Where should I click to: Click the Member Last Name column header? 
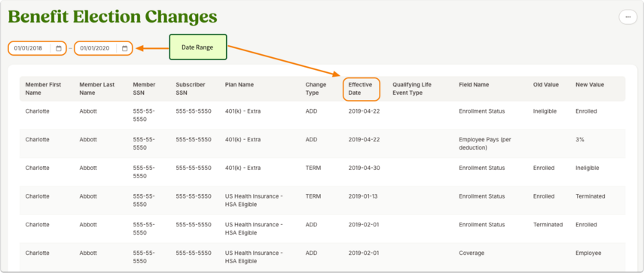coord(97,89)
